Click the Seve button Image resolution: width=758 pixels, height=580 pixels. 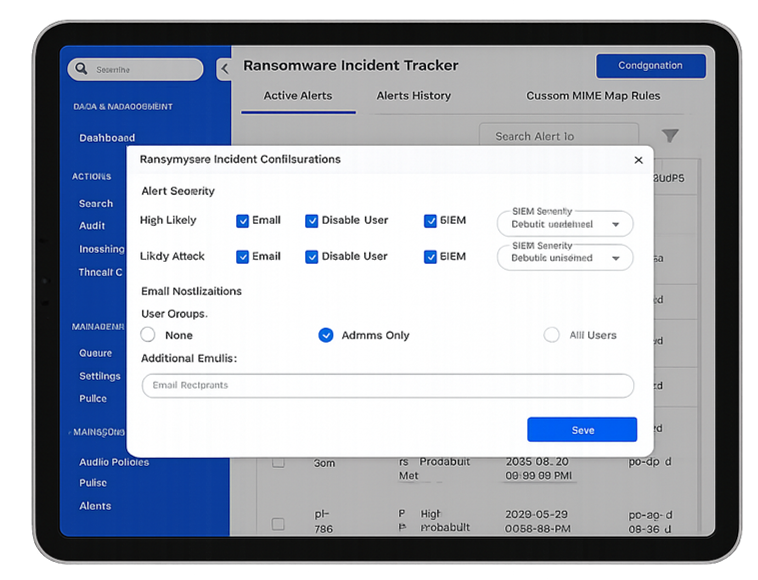click(582, 429)
